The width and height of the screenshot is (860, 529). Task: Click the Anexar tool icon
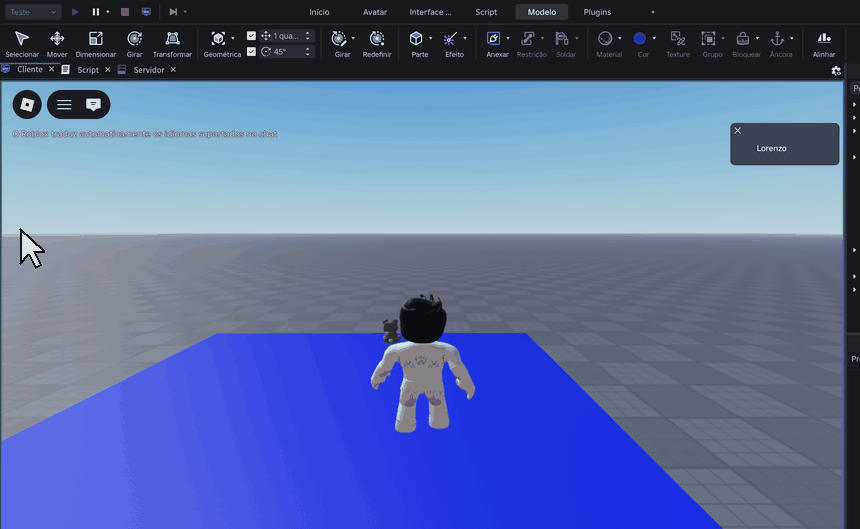(x=493, y=38)
